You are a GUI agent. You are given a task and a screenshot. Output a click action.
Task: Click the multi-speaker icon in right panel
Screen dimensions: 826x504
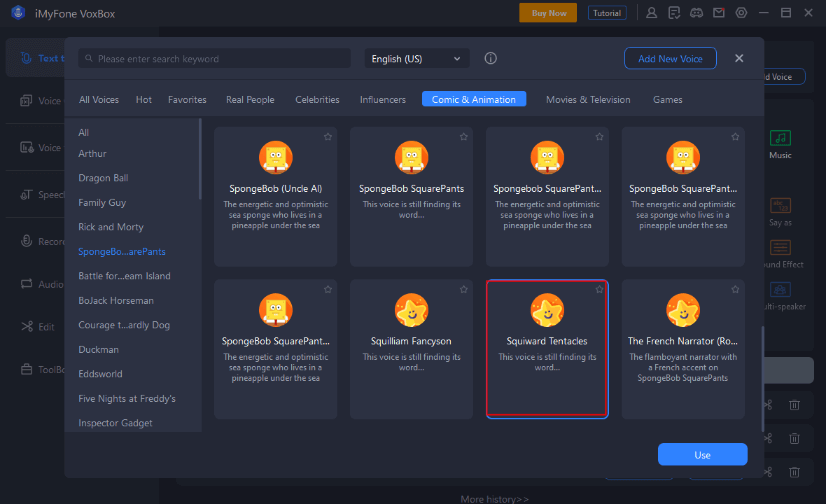780,290
